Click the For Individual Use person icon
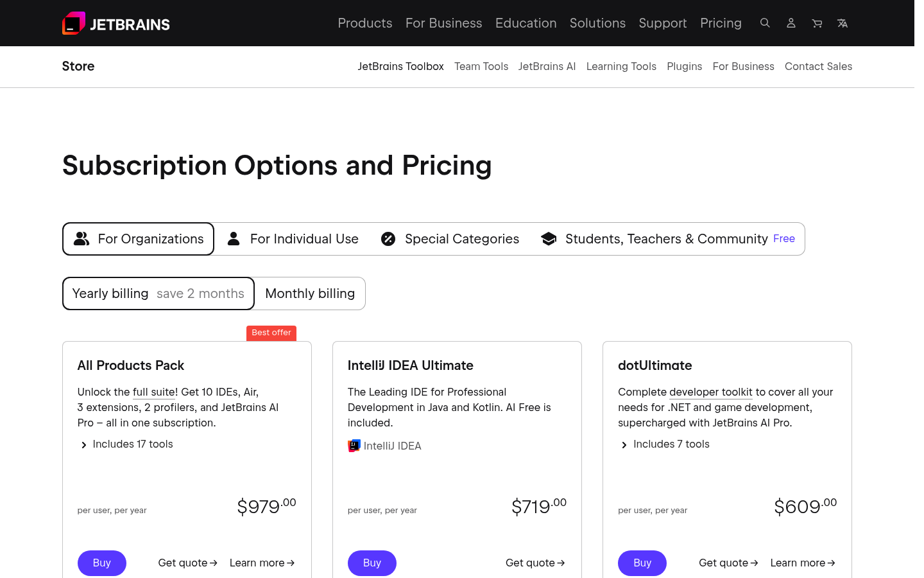924x578 pixels. tap(234, 239)
